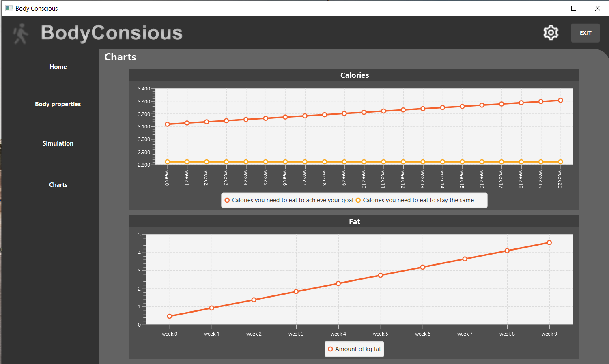Click the EXIT button
The width and height of the screenshot is (609, 364).
pos(585,33)
